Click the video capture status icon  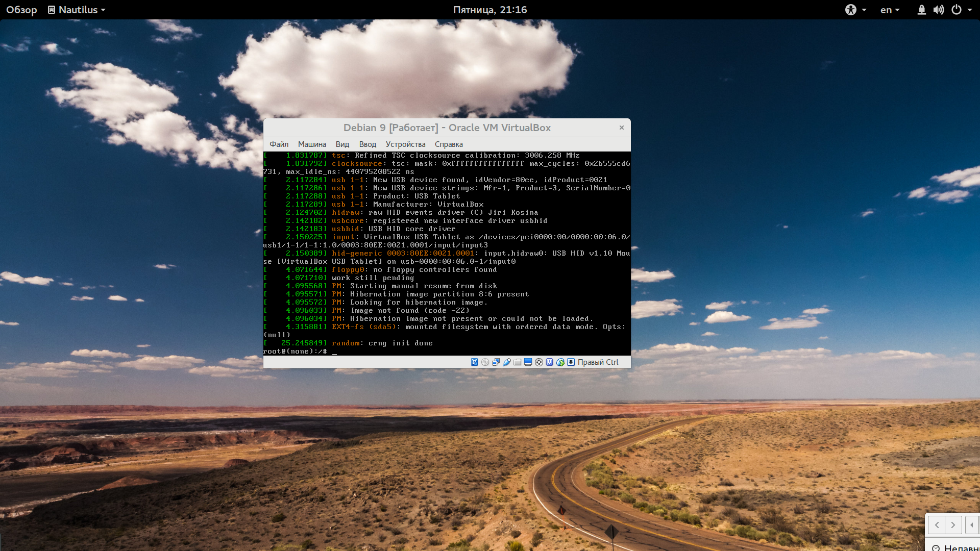538,362
